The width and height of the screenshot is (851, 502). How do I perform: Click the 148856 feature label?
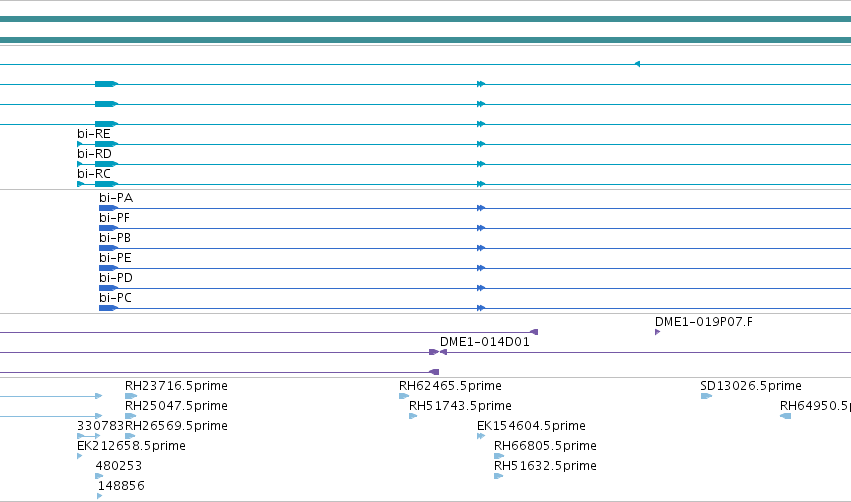point(121,486)
